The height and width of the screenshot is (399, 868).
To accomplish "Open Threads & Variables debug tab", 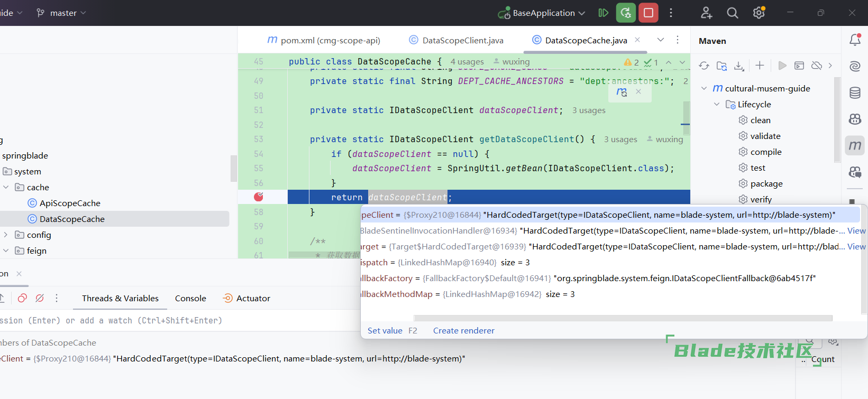I will [x=120, y=298].
